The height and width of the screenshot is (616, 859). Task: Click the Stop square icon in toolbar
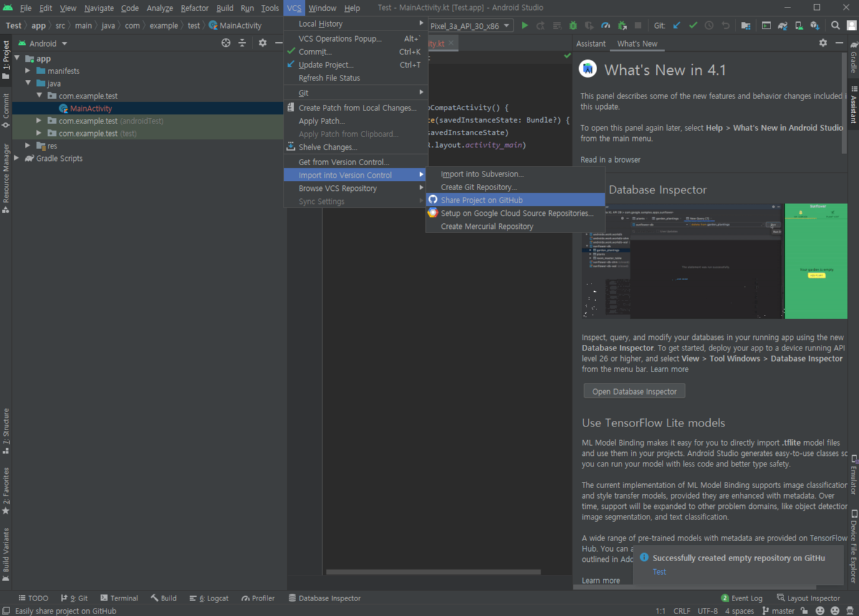638,26
